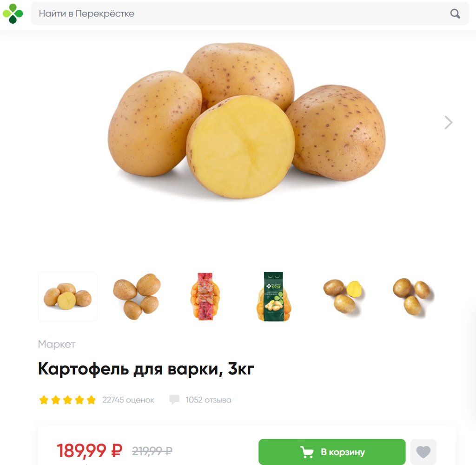Click the red 189,99 ₽ price
The height and width of the screenshot is (465, 476).
90,451
